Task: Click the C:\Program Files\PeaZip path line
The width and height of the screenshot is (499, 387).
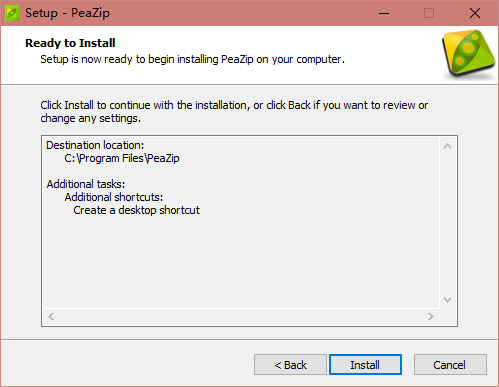Action: (122, 158)
